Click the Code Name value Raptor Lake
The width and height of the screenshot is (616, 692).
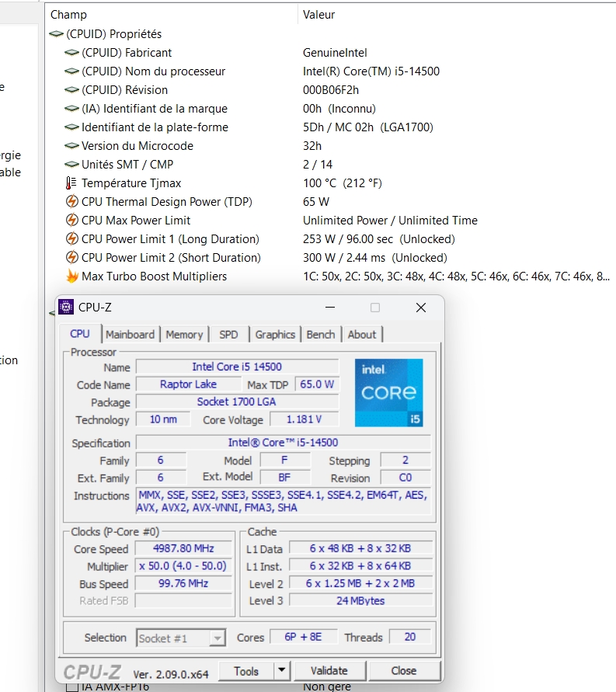[189, 384]
